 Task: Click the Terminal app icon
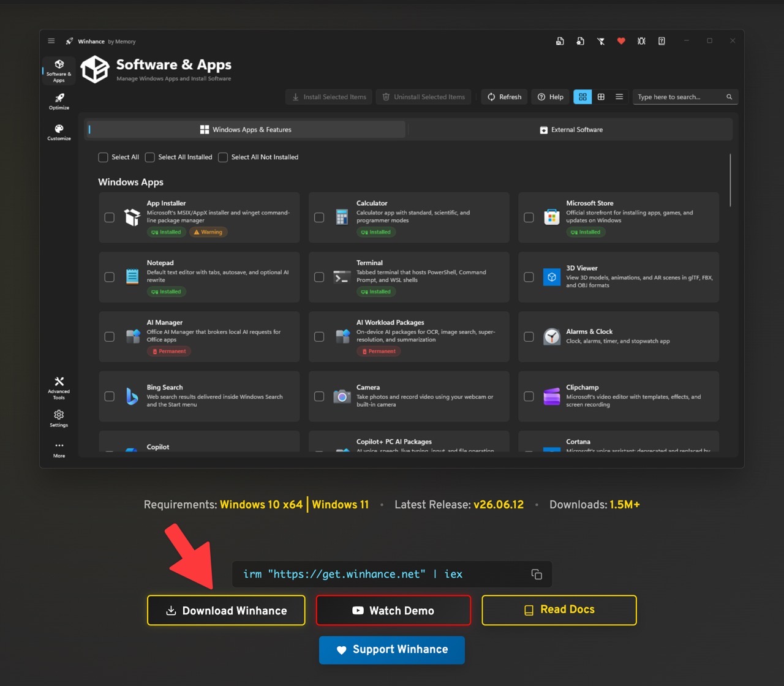(x=342, y=277)
